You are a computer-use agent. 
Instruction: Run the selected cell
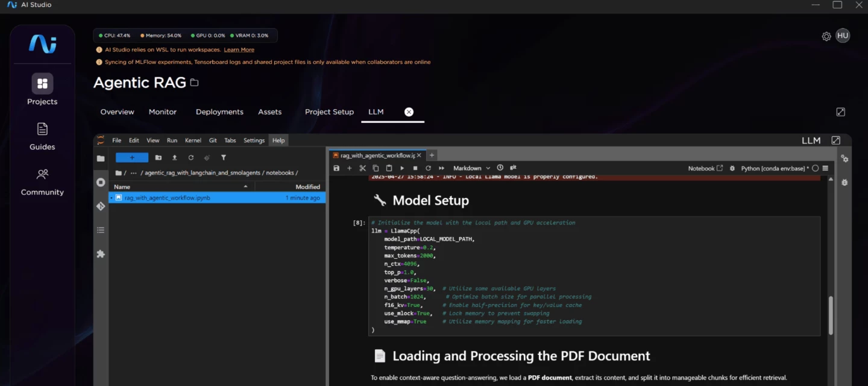tap(402, 168)
